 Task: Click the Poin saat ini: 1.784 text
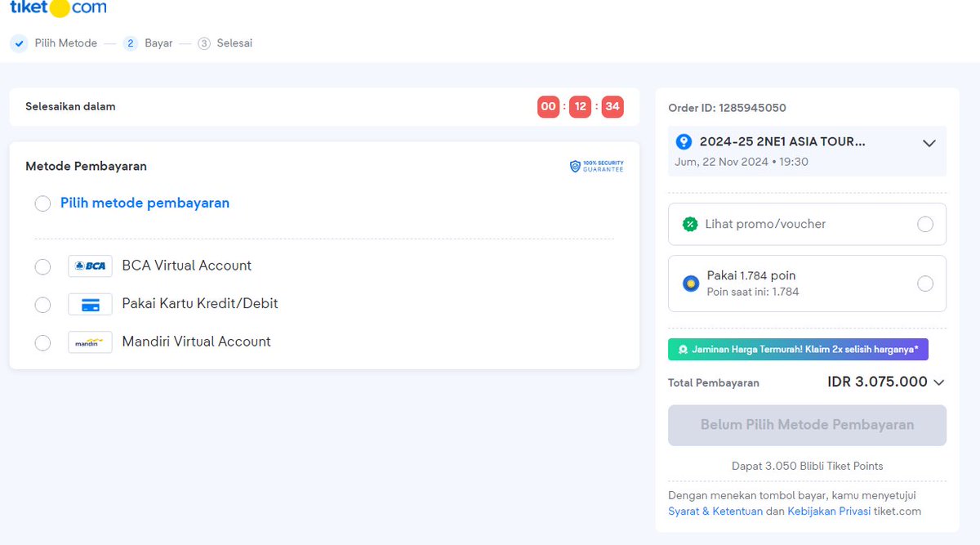point(753,292)
